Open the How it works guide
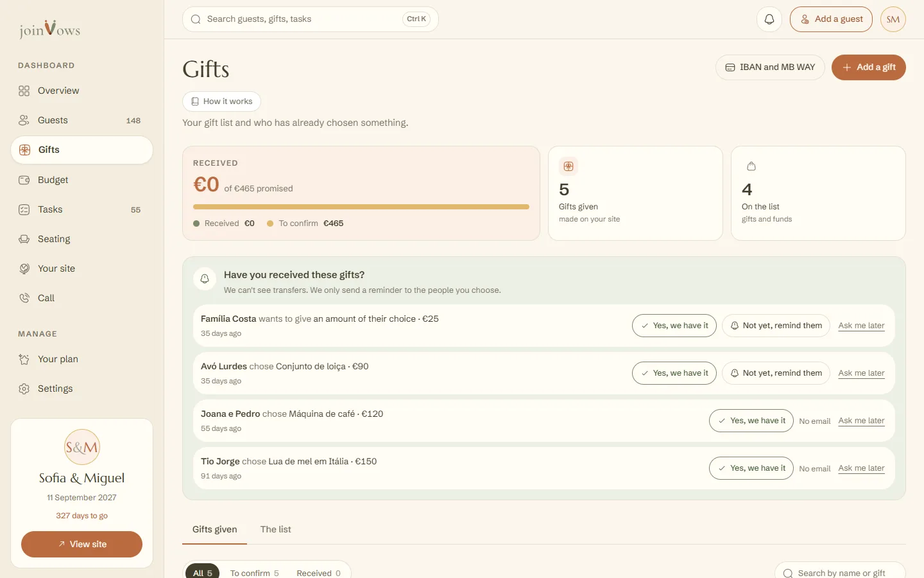924x578 pixels. tap(221, 101)
